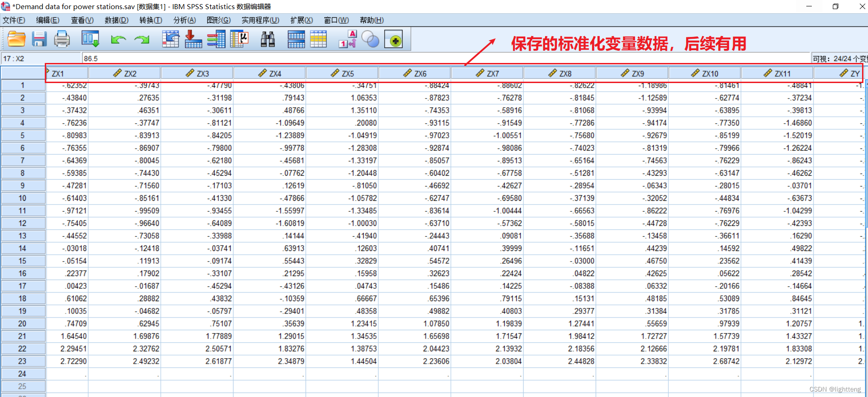Click the Print icon in the toolbar
This screenshot has width=868, height=397.
point(62,39)
